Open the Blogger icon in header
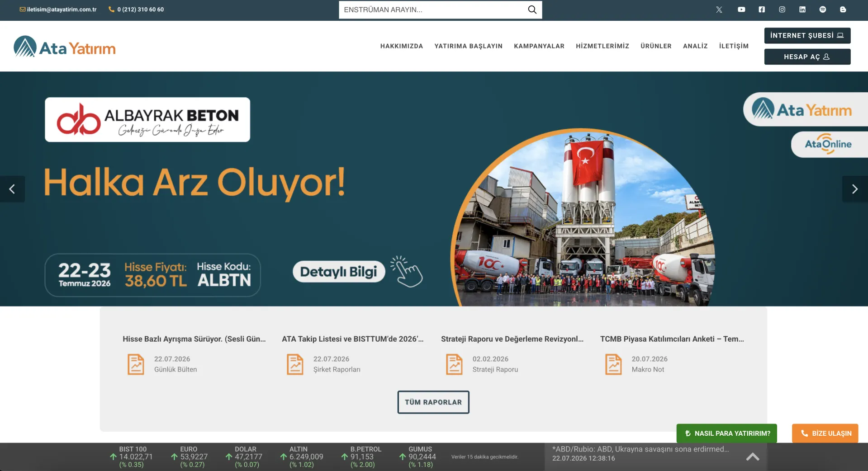868x471 pixels. pyautogui.click(x=843, y=9)
